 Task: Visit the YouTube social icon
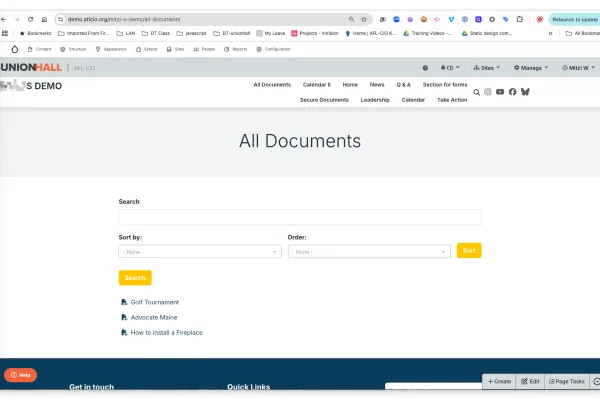(500, 92)
